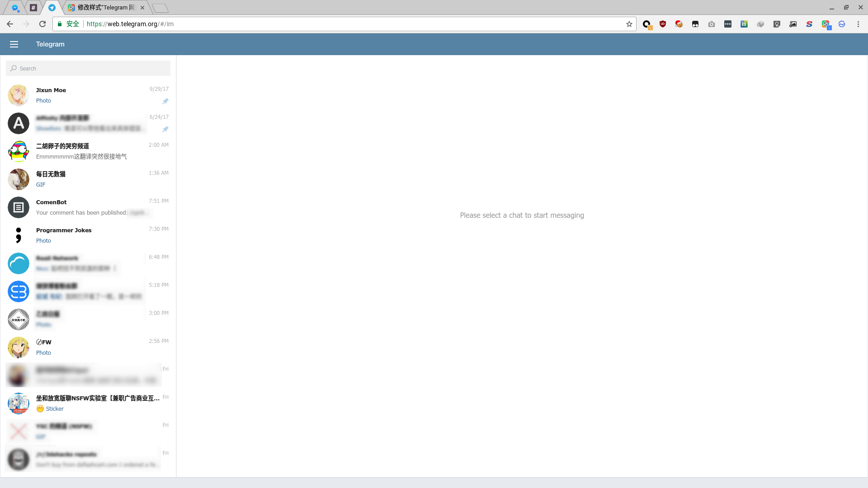The image size is (868, 488).
Task: Focus the chat Search field
Action: (x=88, y=68)
